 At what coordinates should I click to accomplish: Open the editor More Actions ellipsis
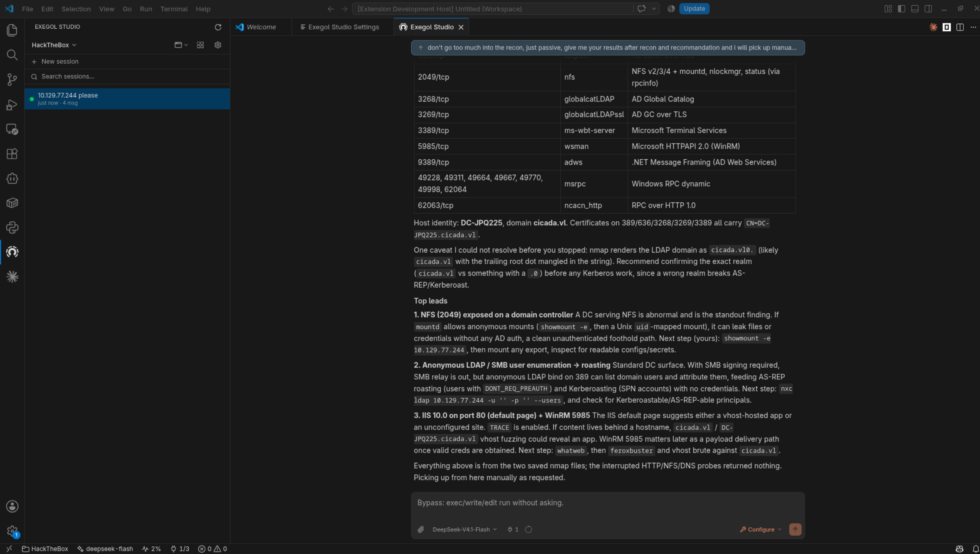click(x=974, y=27)
